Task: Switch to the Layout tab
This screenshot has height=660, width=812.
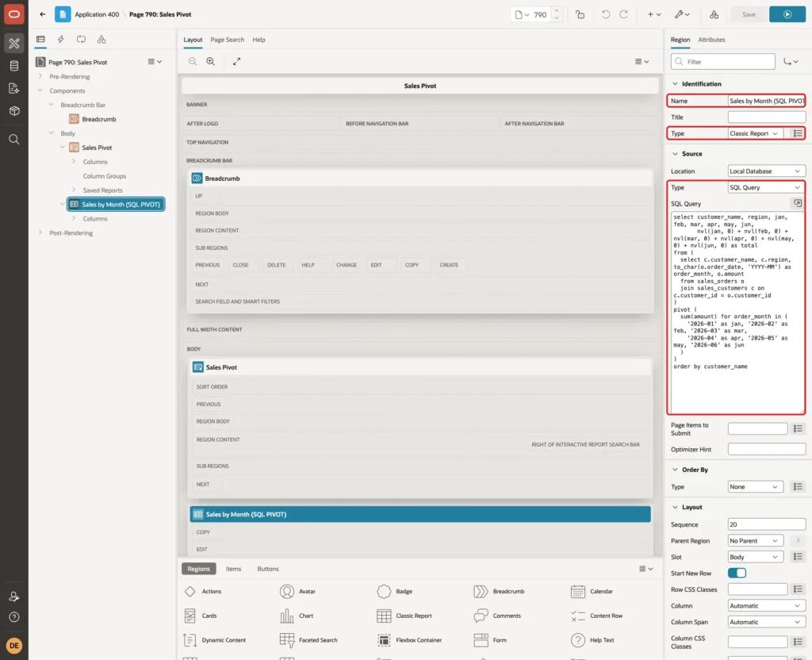Action: [x=193, y=40]
